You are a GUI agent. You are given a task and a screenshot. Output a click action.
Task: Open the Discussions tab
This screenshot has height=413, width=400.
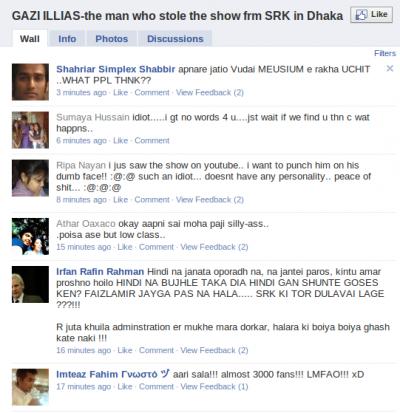175,39
